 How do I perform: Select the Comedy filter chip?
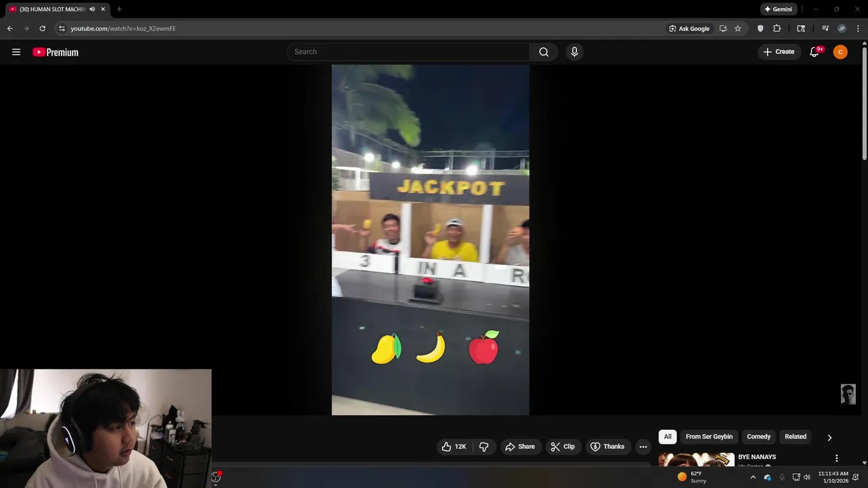click(x=759, y=436)
